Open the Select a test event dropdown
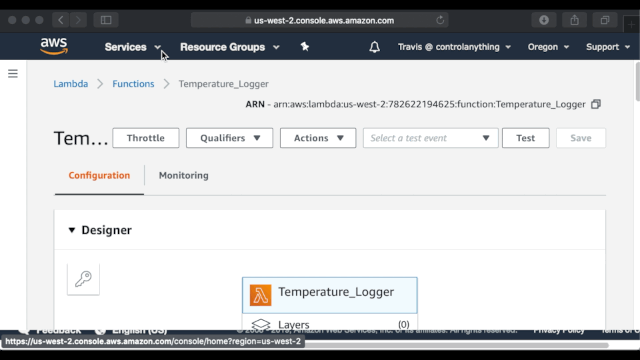This screenshot has width=640, height=360. [x=431, y=138]
